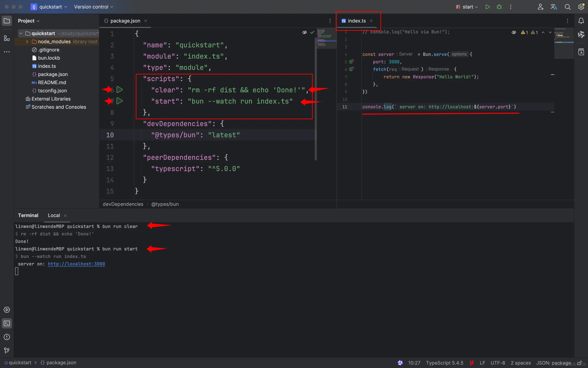
Task: Open the start run configuration dropdown
Action: (x=467, y=7)
